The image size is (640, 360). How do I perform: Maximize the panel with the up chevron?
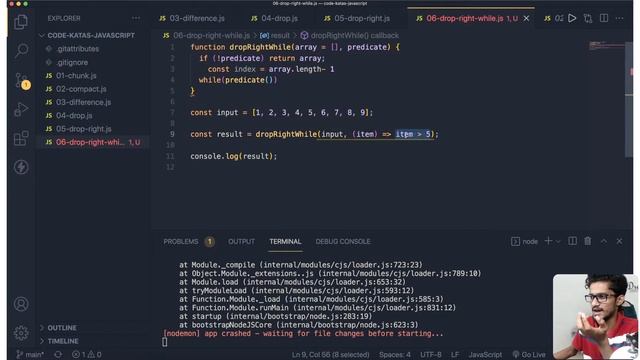click(604, 241)
